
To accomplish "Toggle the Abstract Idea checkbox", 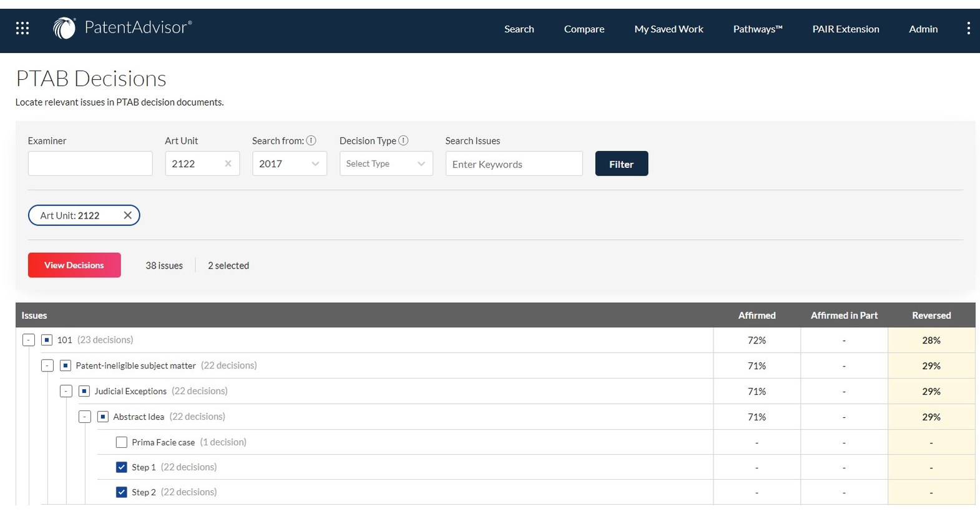I will click(x=103, y=417).
